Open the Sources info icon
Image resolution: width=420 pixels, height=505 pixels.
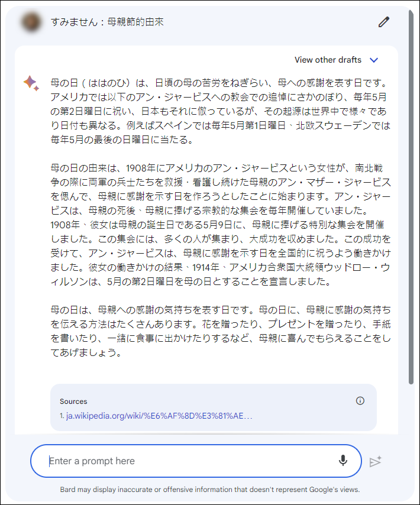click(360, 401)
